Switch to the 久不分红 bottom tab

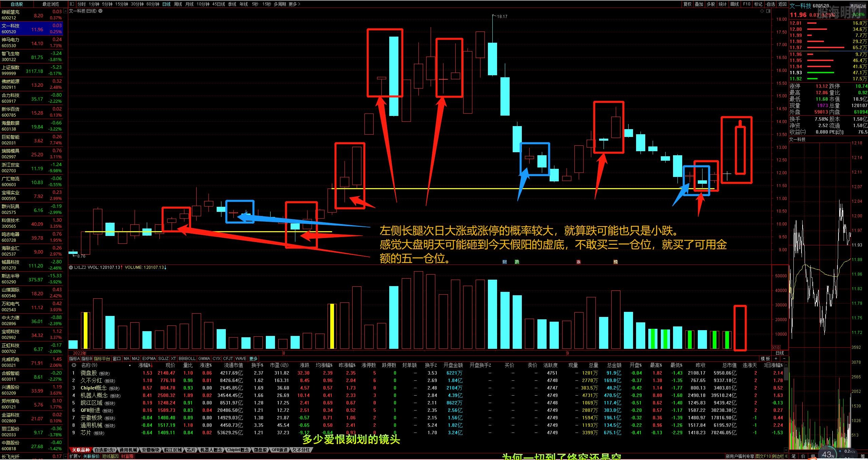301,450
